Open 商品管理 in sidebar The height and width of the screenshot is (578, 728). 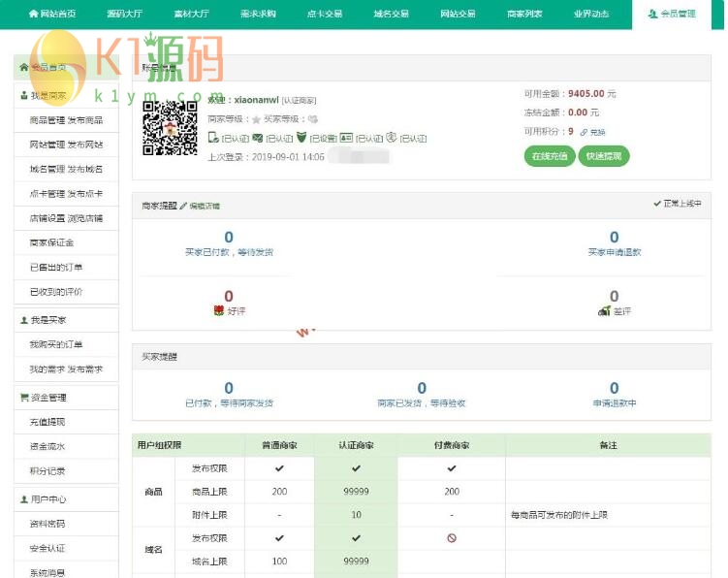pyautogui.click(x=47, y=120)
